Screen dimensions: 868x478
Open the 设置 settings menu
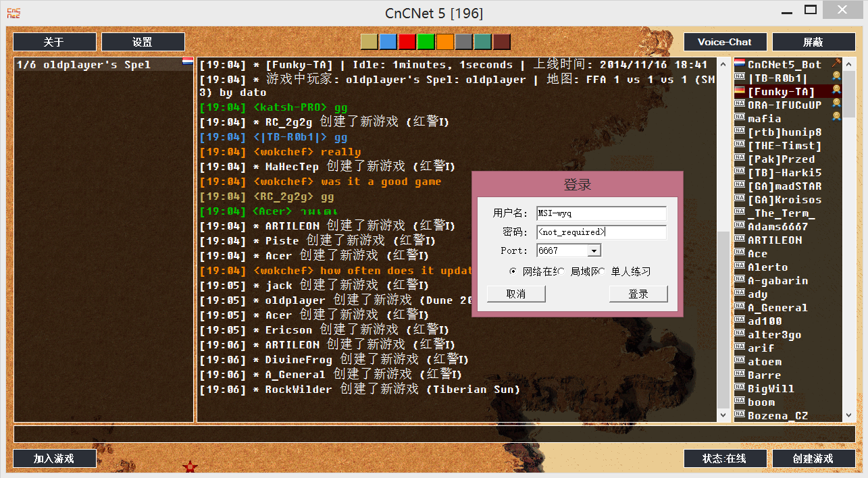coord(143,42)
